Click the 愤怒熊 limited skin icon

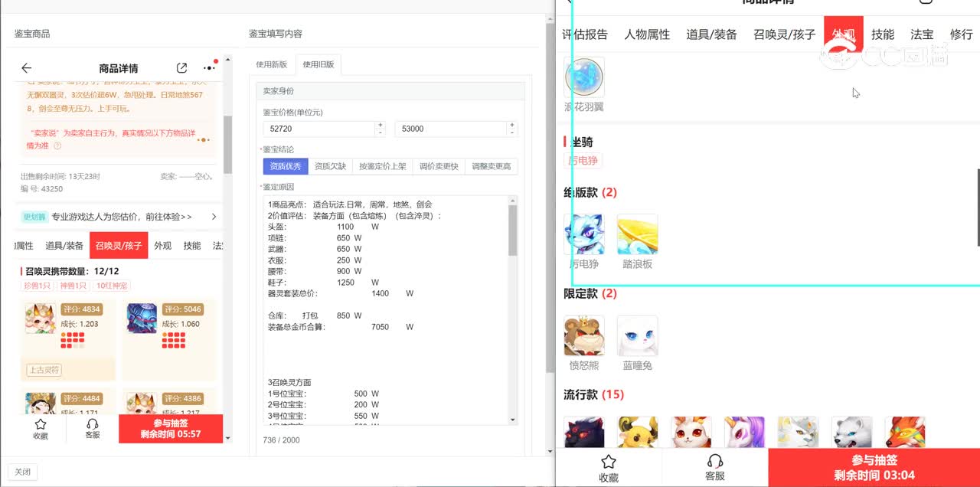(x=584, y=335)
